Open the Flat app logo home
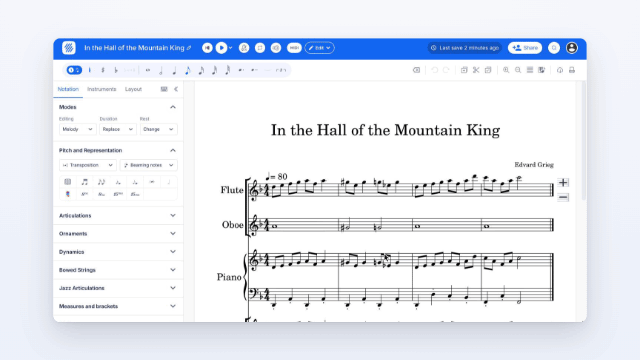This screenshot has height=360, width=640. [x=69, y=48]
